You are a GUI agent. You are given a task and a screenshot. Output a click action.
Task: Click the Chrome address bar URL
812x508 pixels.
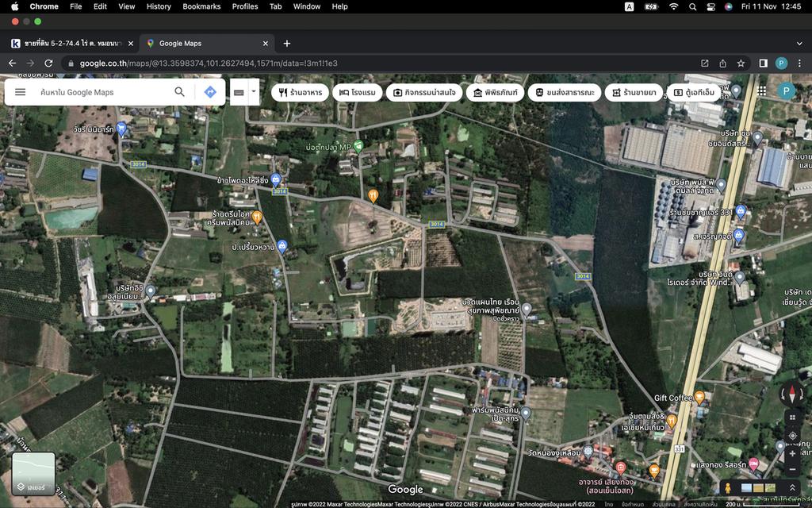209,63
